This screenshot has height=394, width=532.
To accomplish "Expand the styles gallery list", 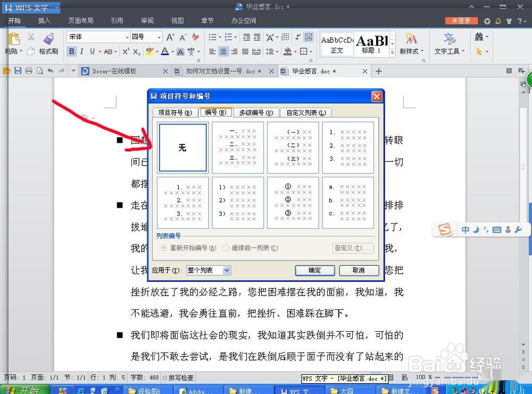I will [393, 52].
